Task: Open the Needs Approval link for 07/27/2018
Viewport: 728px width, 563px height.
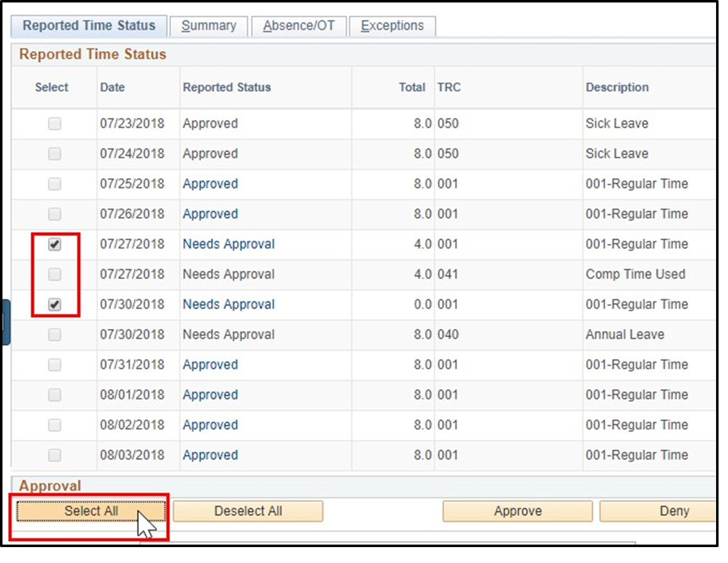Action: pos(228,244)
